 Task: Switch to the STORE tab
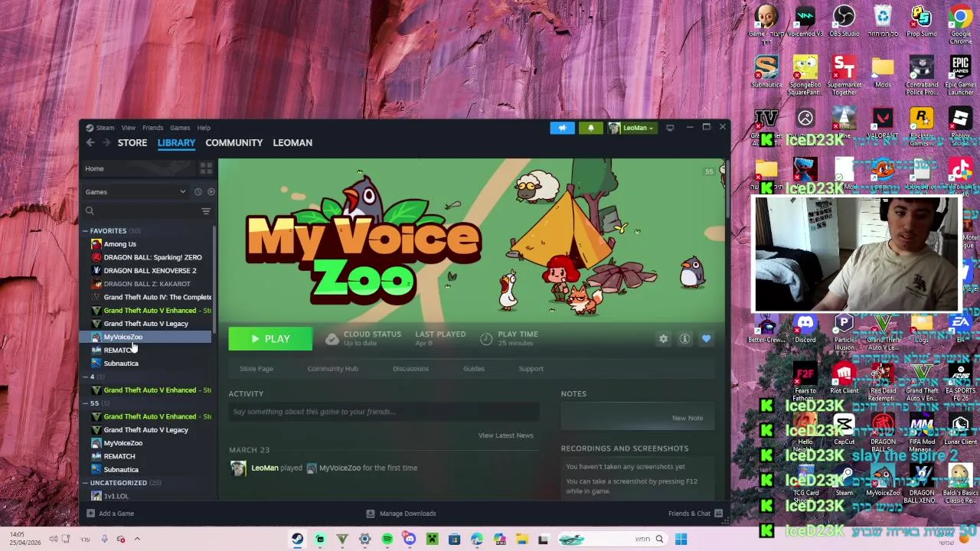(132, 143)
